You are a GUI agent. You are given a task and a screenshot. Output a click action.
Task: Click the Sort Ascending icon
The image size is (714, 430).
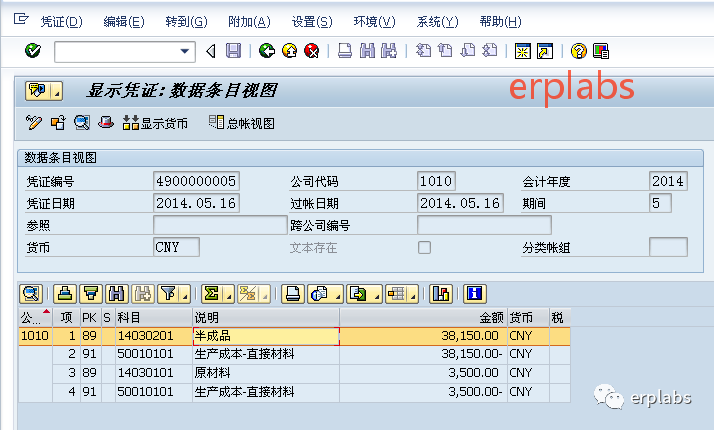(65, 294)
